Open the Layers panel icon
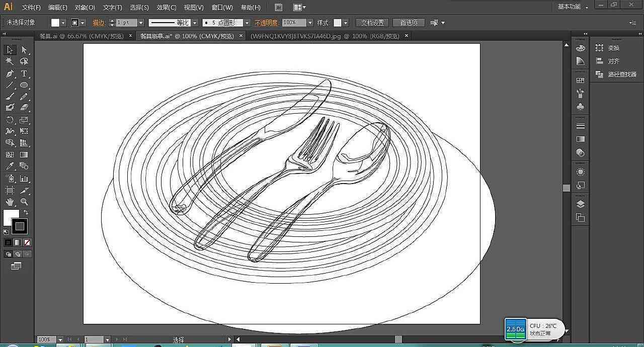 point(581,204)
